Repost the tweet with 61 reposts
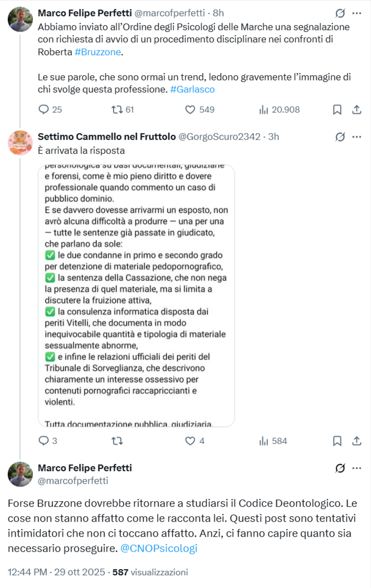This screenshot has height=588, width=371. (x=117, y=110)
